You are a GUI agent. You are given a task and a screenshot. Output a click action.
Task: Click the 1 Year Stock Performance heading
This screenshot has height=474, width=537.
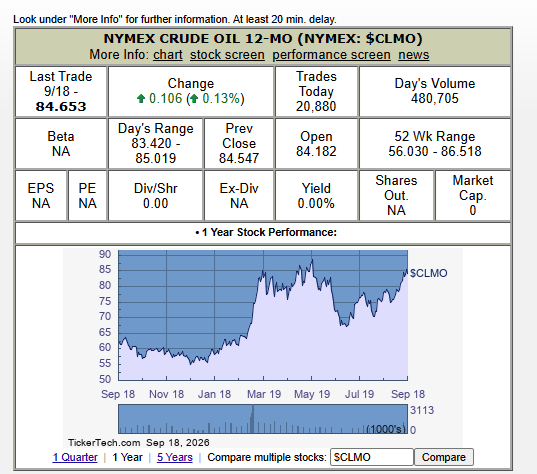(266, 233)
